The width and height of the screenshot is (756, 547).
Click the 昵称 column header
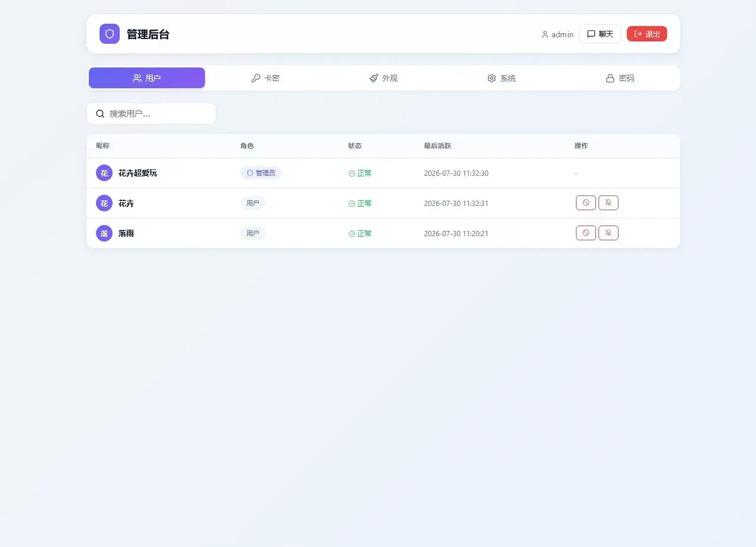103,146
